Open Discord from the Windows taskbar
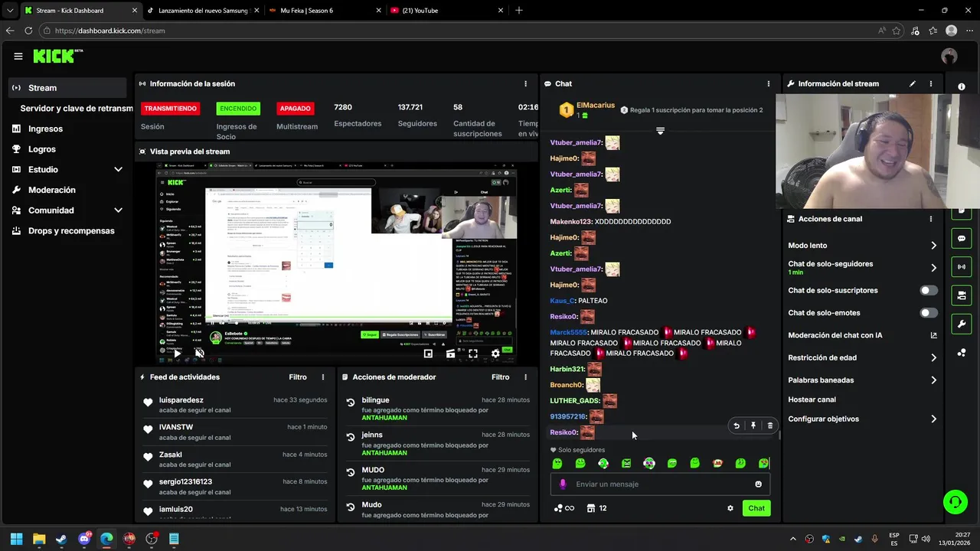980x551 pixels. pos(84,539)
